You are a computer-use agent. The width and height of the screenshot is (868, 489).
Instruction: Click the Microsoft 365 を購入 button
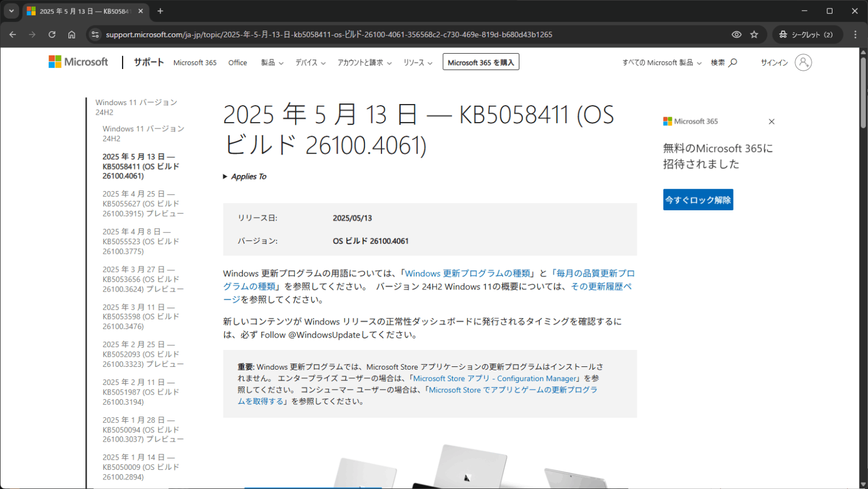click(x=480, y=62)
